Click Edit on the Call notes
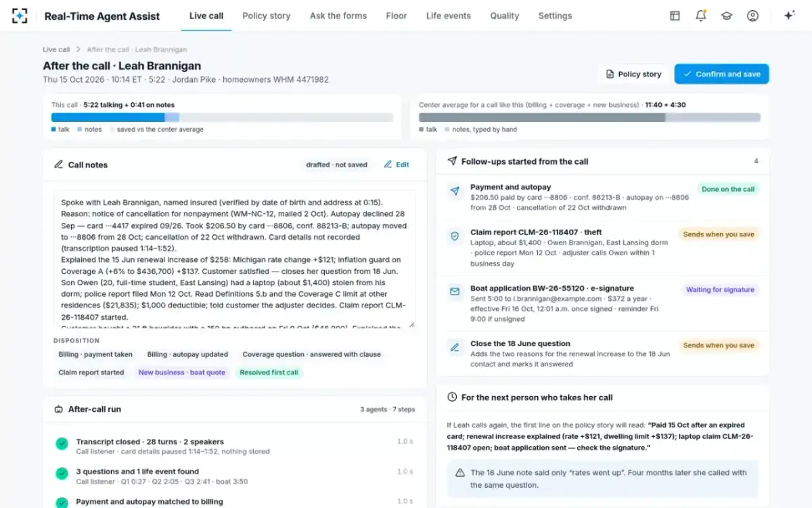 coord(397,165)
